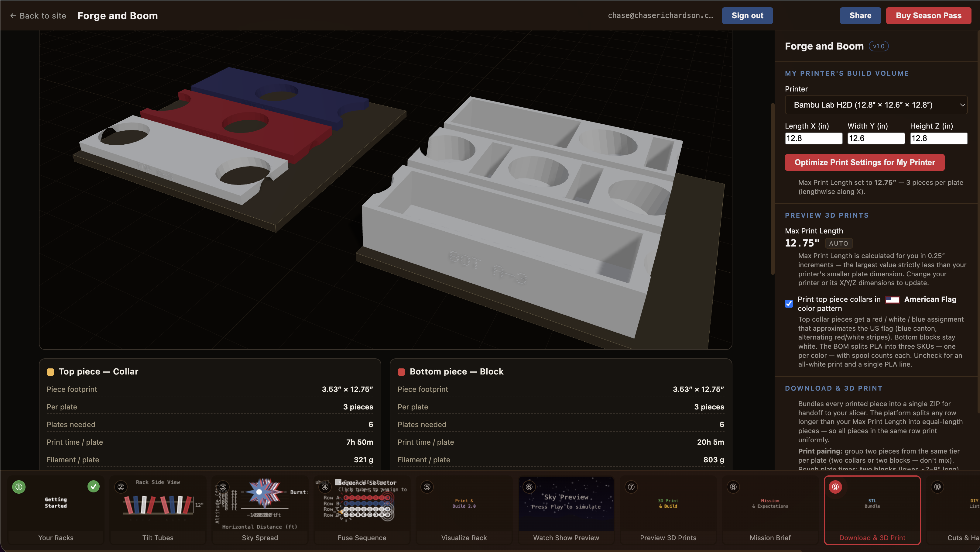The height and width of the screenshot is (552, 980).
Task: Click the red step 9 circle badge
Action: pyautogui.click(x=835, y=487)
